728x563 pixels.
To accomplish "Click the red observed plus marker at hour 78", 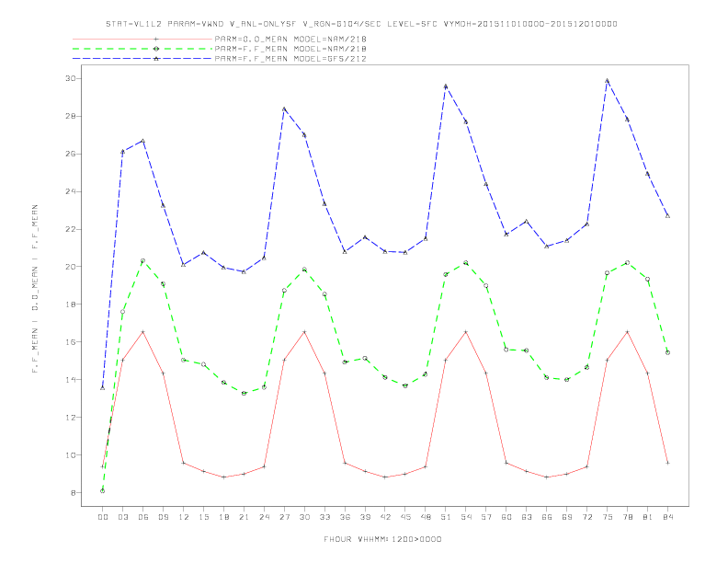I will (x=627, y=332).
